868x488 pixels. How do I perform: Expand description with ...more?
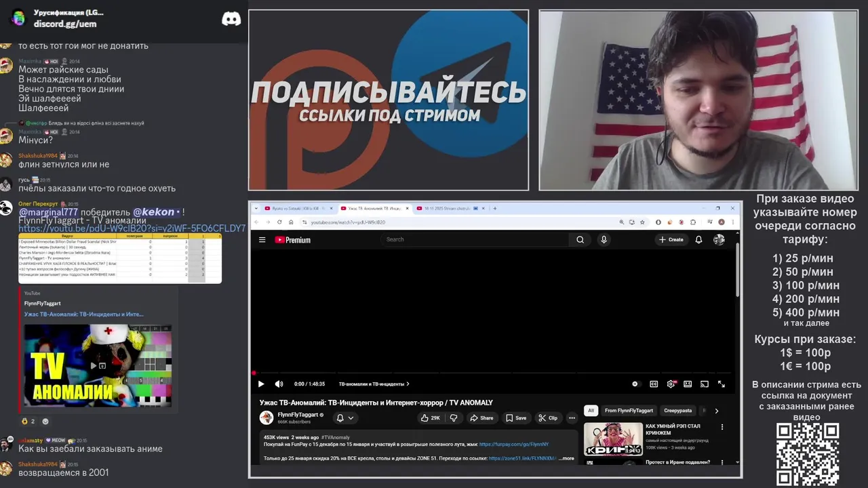tap(566, 458)
